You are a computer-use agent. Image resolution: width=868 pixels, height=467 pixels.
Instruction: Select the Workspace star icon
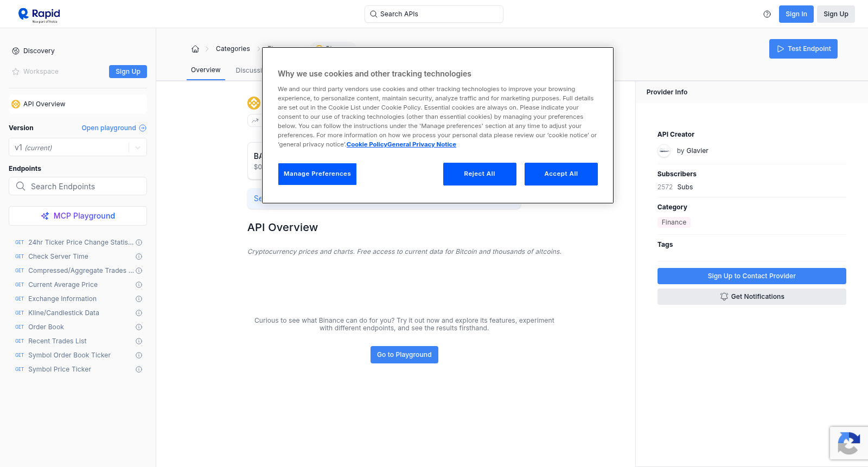[16, 72]
